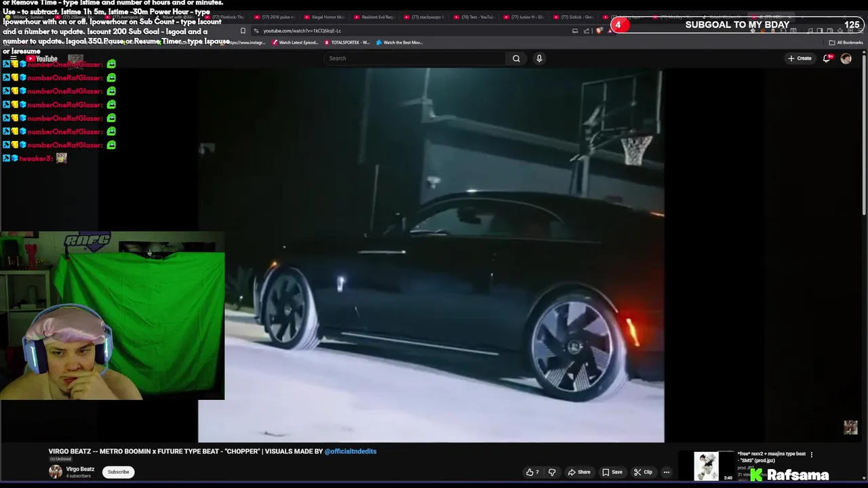Open options menu for rexv2 type beat video
868x488 pixels.
click(x=812, y=454)
